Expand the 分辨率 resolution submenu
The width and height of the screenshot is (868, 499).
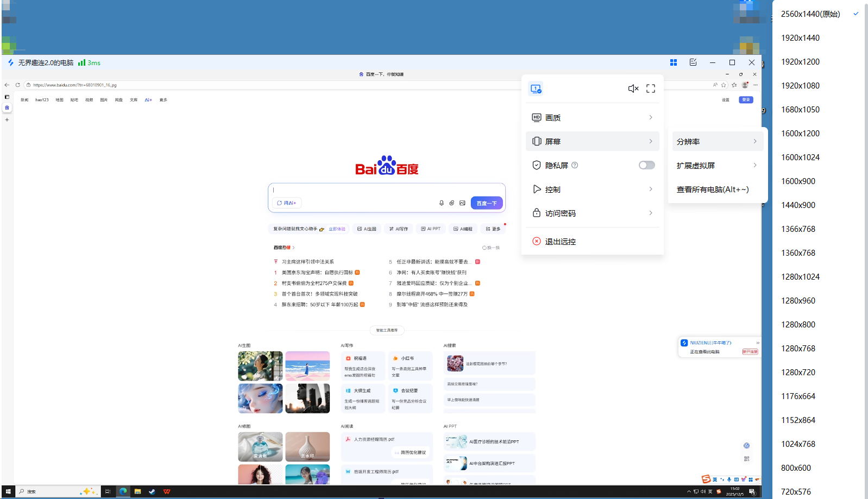(x=718, y=141)
